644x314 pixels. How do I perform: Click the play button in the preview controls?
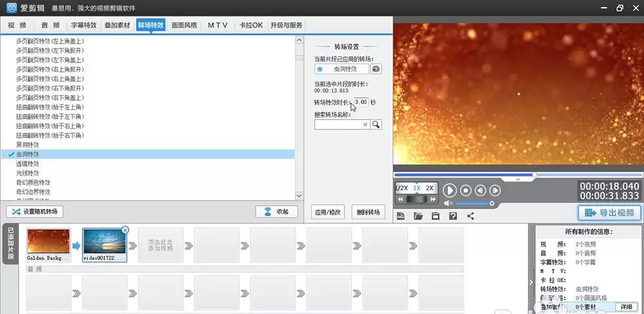point(450,190)
